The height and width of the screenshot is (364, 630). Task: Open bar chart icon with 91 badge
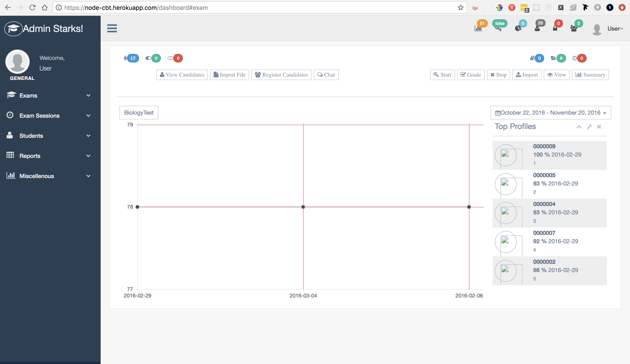[478, 28]
